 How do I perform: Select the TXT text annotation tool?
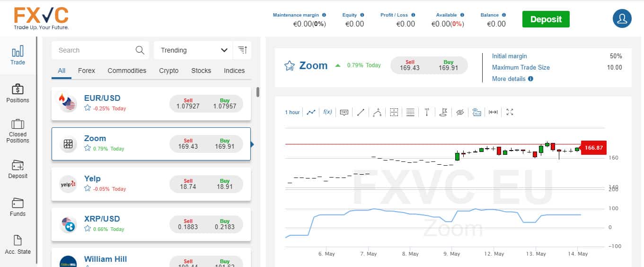(344, 112)
